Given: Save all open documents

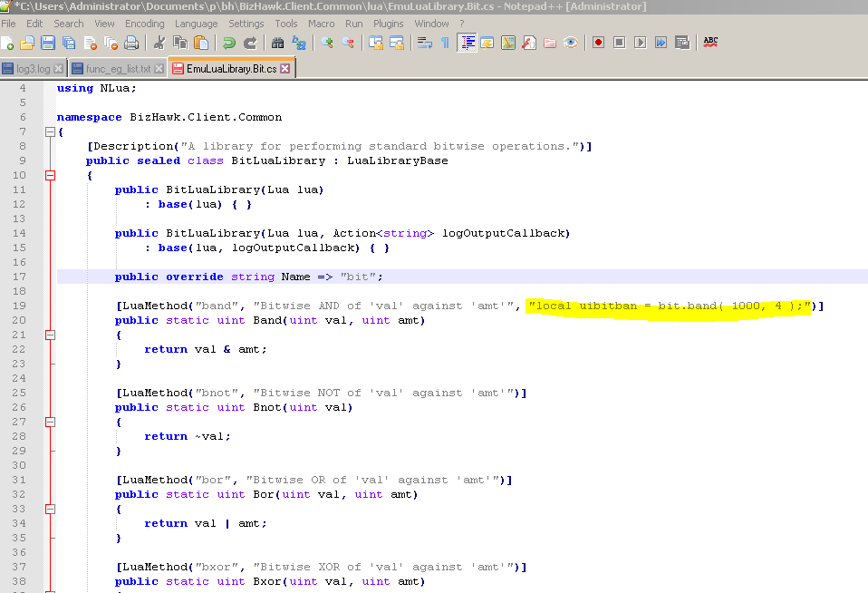Looking at the screenshot, I should pos(69,42).
